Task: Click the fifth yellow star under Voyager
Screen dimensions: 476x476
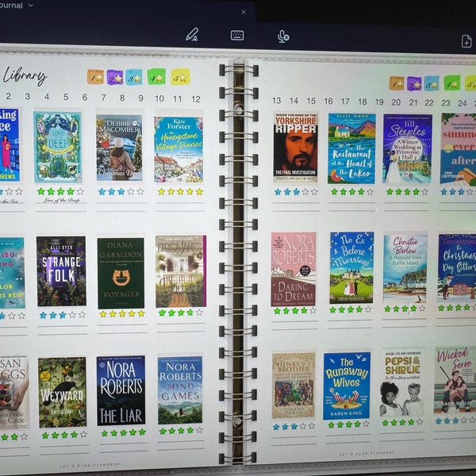Action: pos(141,313)
